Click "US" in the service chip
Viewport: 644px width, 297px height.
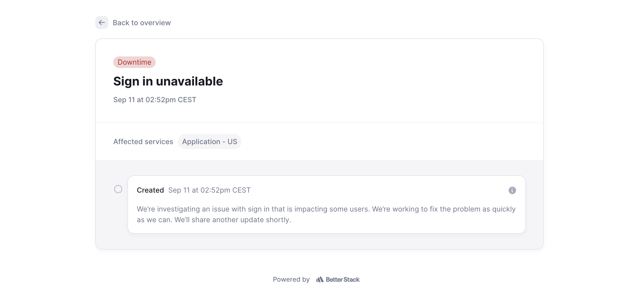[232, 142]
